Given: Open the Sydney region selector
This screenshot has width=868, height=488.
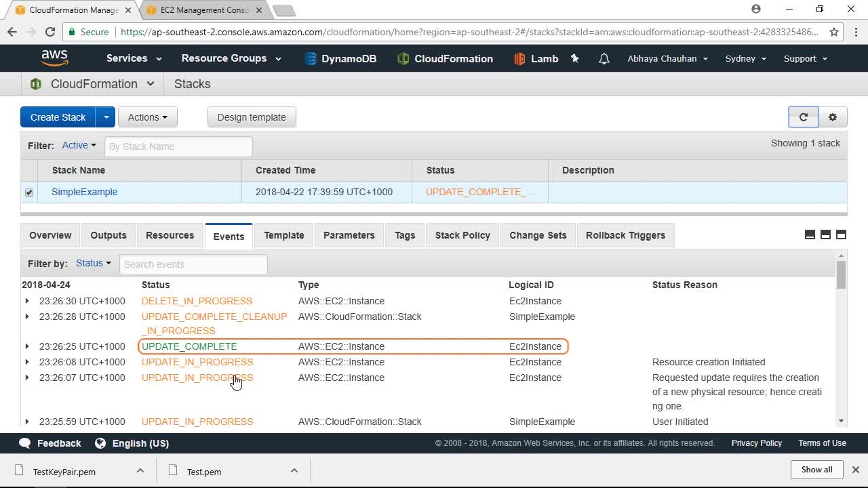Looking at the screenshot, I should [746, 58].
